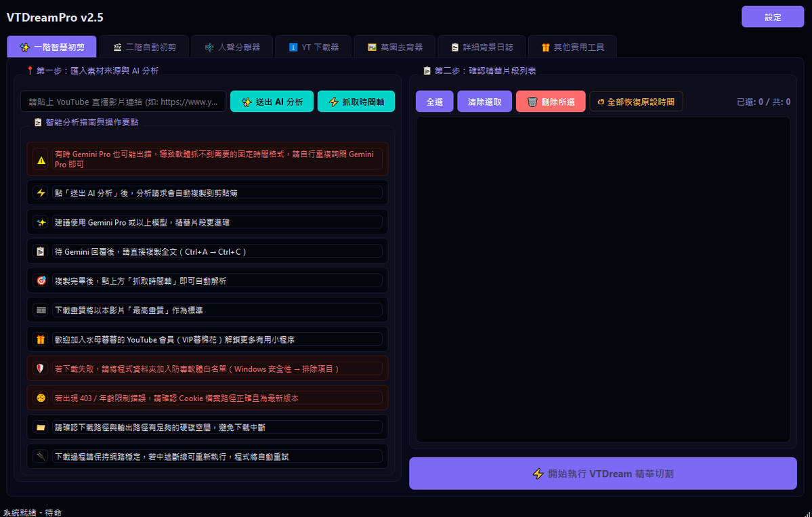Open the YT 下載器 tab
This screenshot has width=812, height=517.
314,47
